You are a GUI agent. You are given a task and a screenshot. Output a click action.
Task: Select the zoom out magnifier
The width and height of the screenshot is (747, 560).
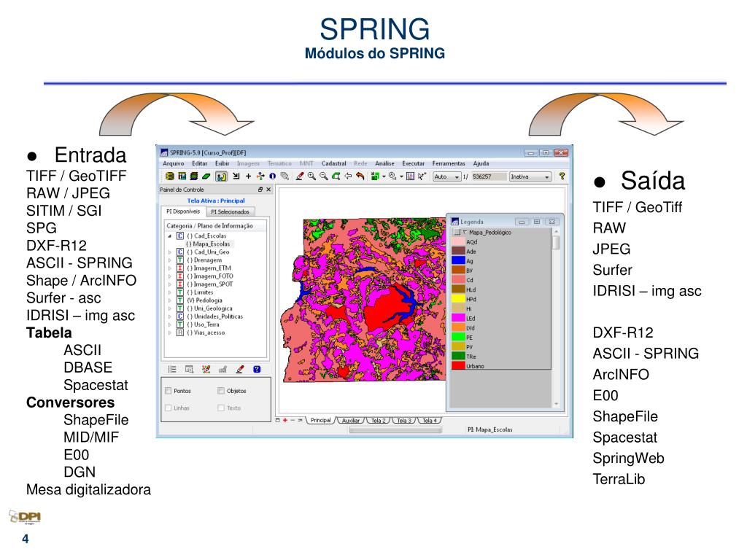[324, 176]
